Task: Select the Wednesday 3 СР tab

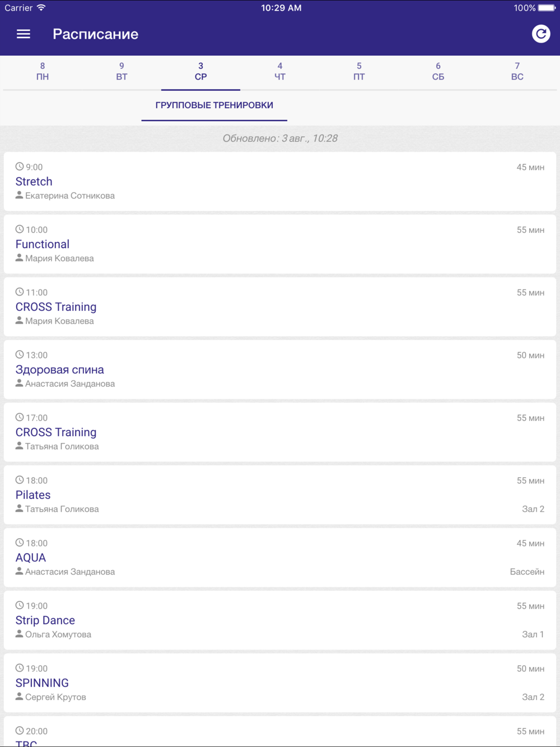Action: click(200, 72)
